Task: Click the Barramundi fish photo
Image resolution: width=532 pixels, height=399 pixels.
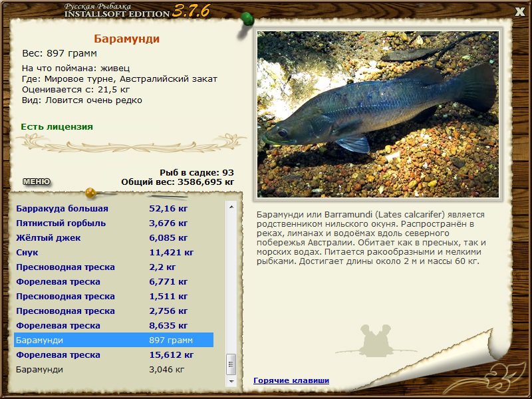Action: point(378,114)
